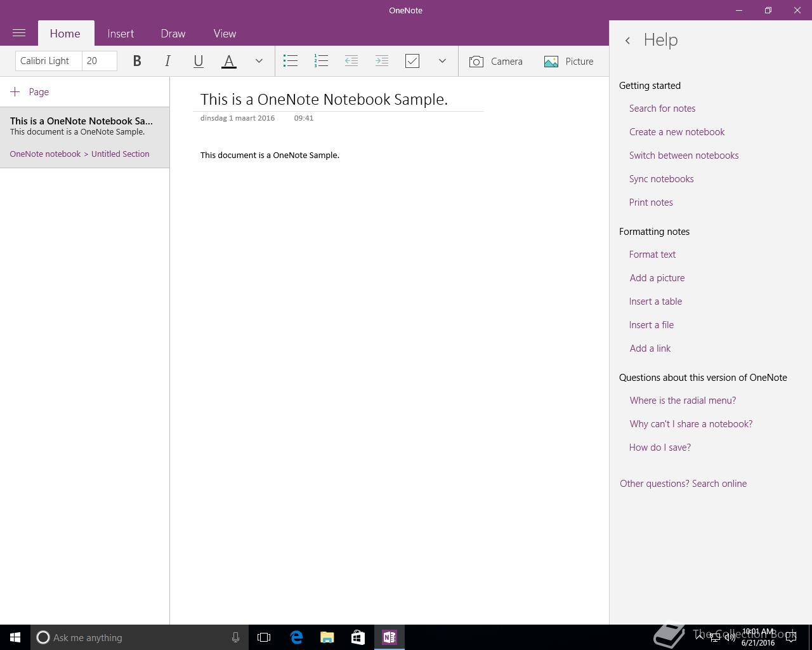Open Why can't I share a notebook?
This screenshot has width=812, height=650.
click(x=691, y=424)
